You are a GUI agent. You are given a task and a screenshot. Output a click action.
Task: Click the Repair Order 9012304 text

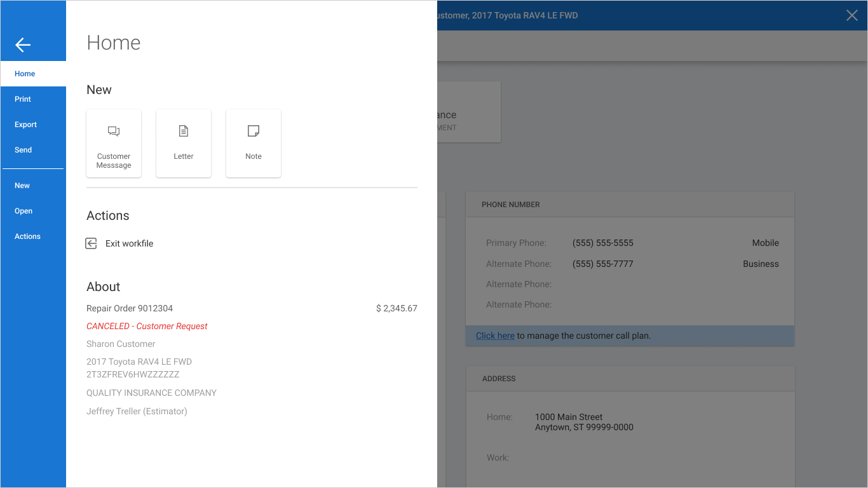130,308
